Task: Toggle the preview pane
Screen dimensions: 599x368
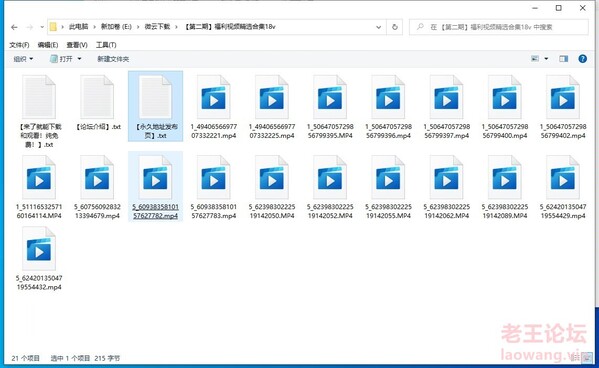Action: [563, 58]
